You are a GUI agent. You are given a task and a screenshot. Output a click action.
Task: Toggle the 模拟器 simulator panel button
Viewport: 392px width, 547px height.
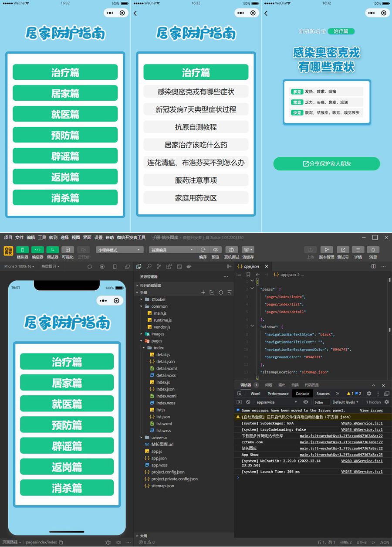(22, 250)
